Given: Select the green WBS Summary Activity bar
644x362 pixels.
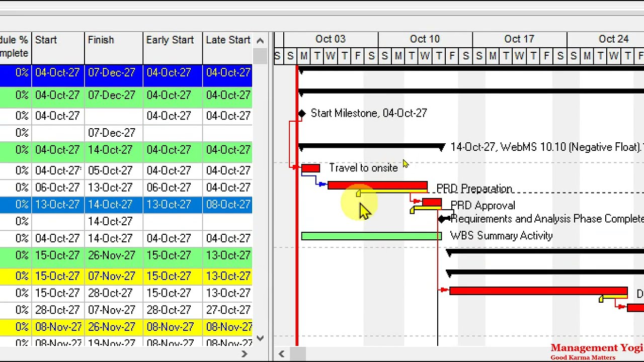Looking at the screenshot, I should 371,236.
